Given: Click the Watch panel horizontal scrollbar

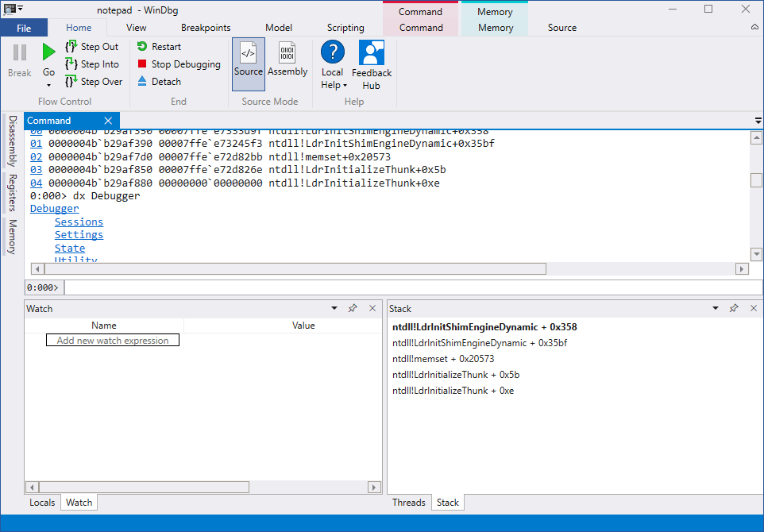Looking at the screenshot, I should click(145, 488).
